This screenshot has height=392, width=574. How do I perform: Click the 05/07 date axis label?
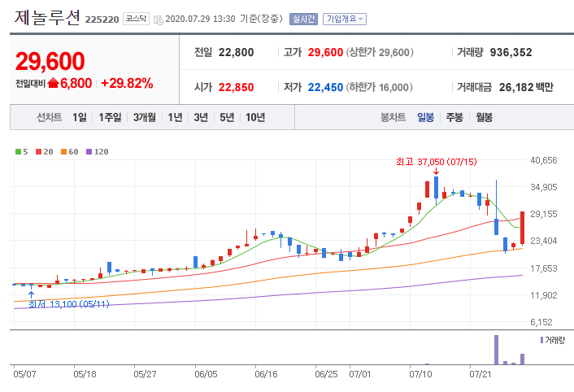point(24,374)
